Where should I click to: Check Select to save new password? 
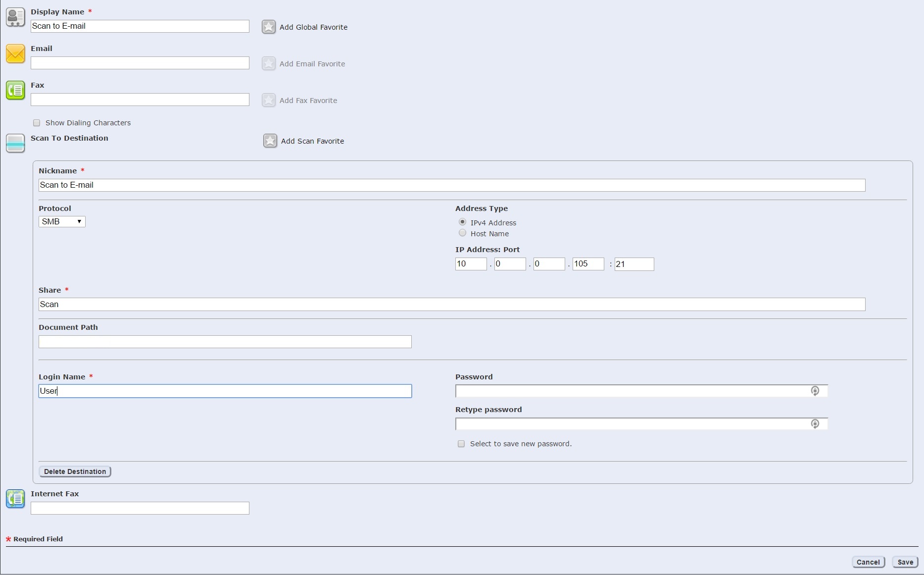pos(461,444)
